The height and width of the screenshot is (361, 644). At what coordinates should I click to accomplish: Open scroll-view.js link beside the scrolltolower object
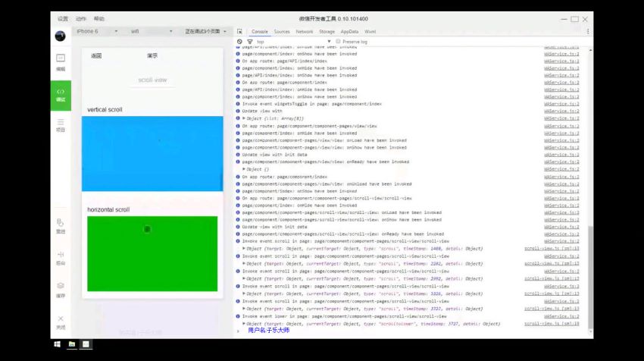point(552,324)
